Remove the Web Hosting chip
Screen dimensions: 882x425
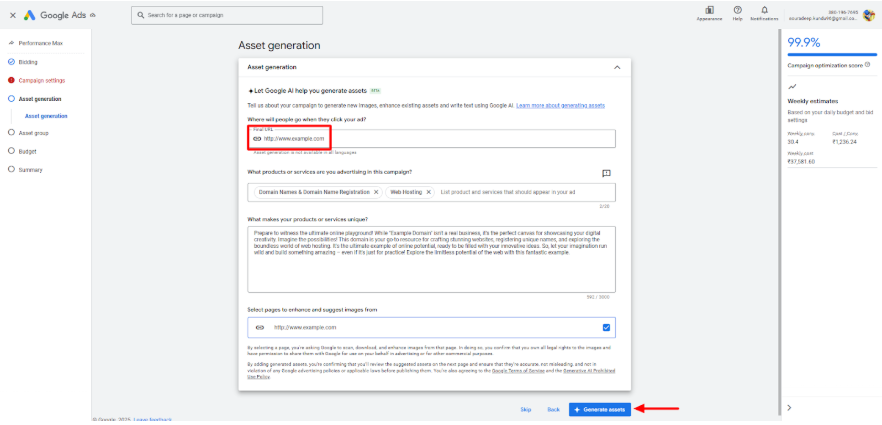(x=429, y=192)
